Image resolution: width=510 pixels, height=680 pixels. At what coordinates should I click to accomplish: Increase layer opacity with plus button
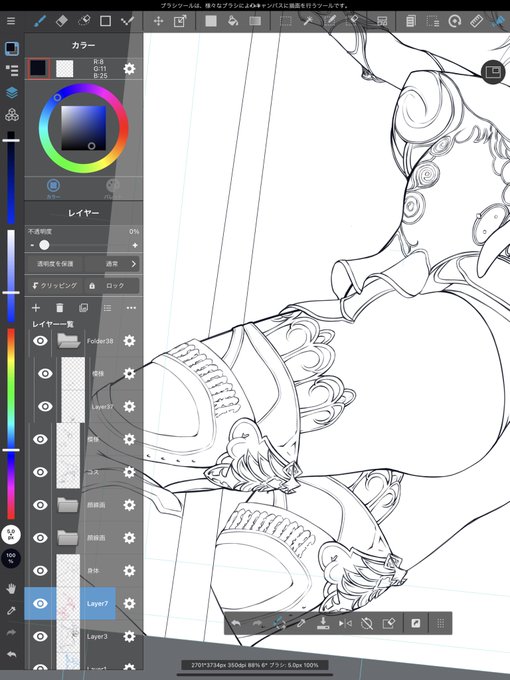click(x=135, y=245)
